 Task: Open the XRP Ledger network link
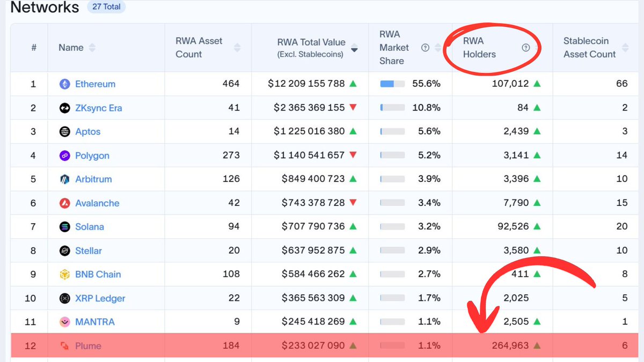(x=100, y=298)
